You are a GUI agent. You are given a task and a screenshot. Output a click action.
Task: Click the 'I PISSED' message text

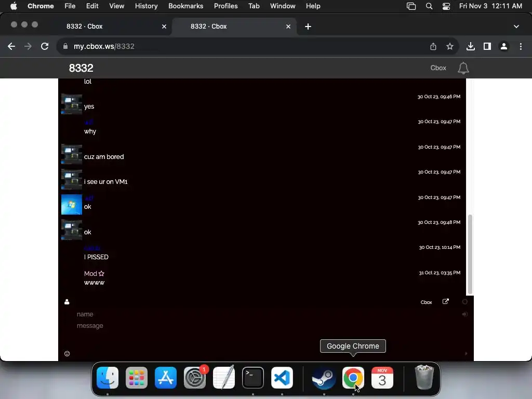pos(96,257)
